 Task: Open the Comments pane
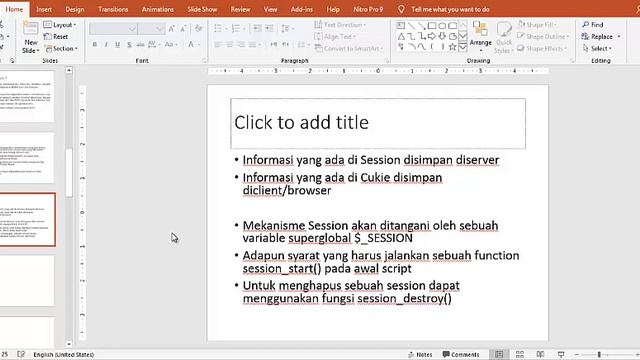tap(461, 355)
